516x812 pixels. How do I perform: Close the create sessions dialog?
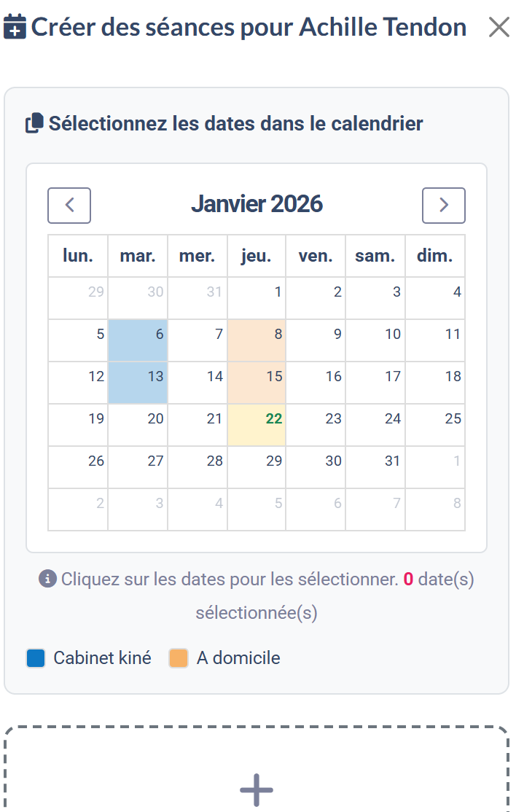tap(499, 28)
